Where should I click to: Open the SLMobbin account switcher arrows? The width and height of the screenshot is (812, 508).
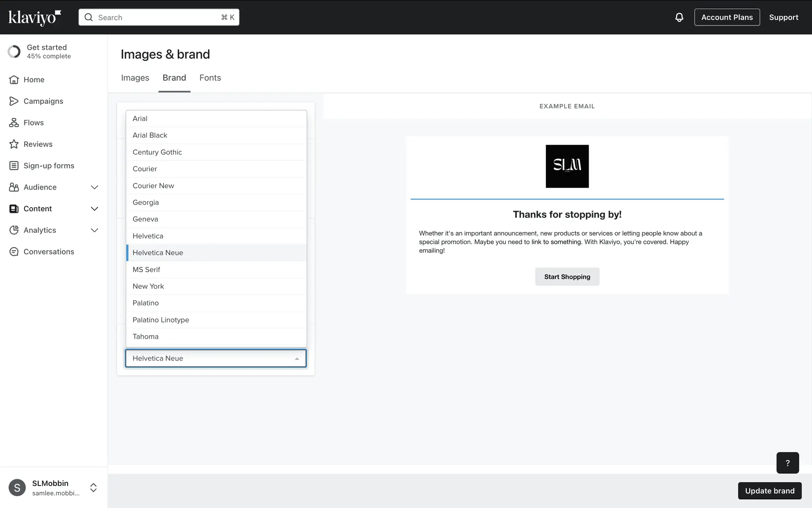pos(93,488)
